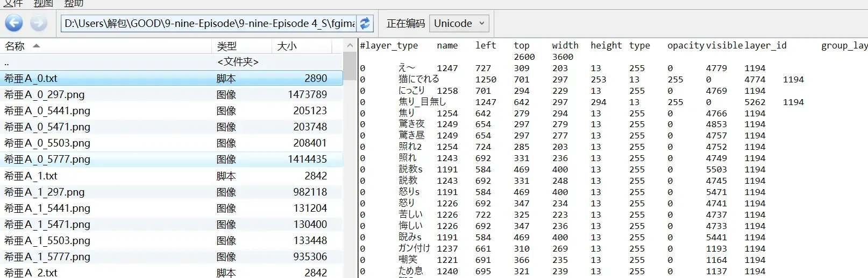Select the file 希亜A_0_5471.png
This screenshot has width=868, height=278.
172,127
